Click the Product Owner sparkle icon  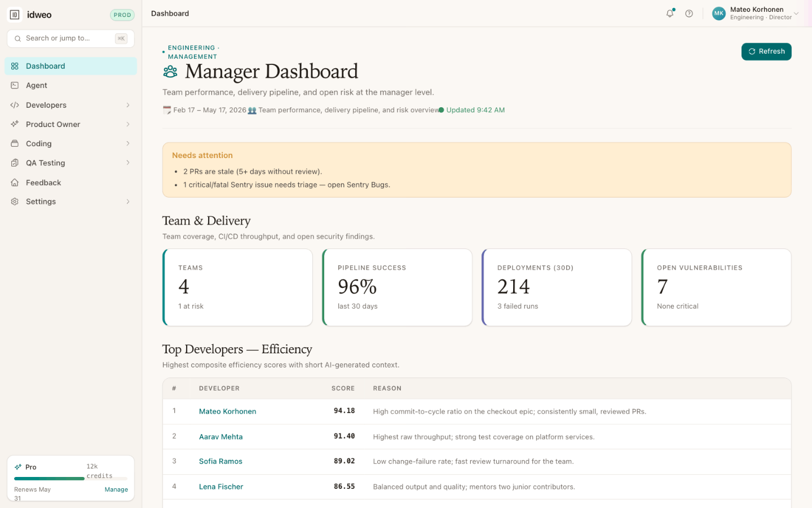15,124
